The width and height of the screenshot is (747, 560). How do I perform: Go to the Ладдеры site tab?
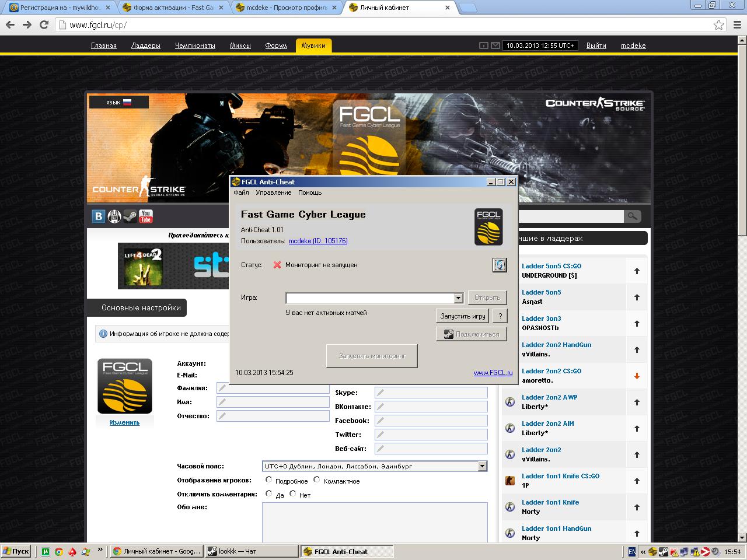click(146, 45)
